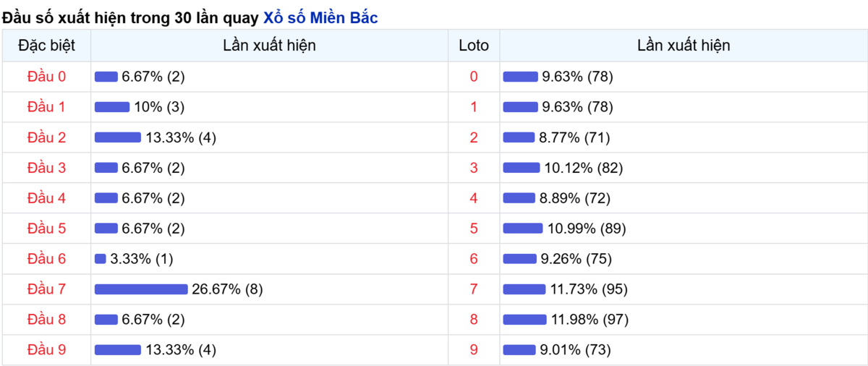Screen dimensions: 868x366
Task: Click Loto number 7 label
Action: coord(474,289)
